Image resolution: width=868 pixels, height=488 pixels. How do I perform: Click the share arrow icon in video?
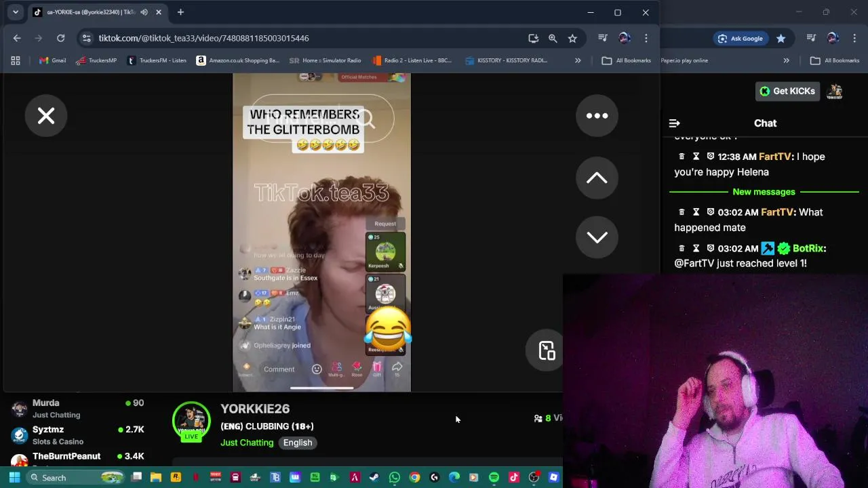[x=397, y=369]
